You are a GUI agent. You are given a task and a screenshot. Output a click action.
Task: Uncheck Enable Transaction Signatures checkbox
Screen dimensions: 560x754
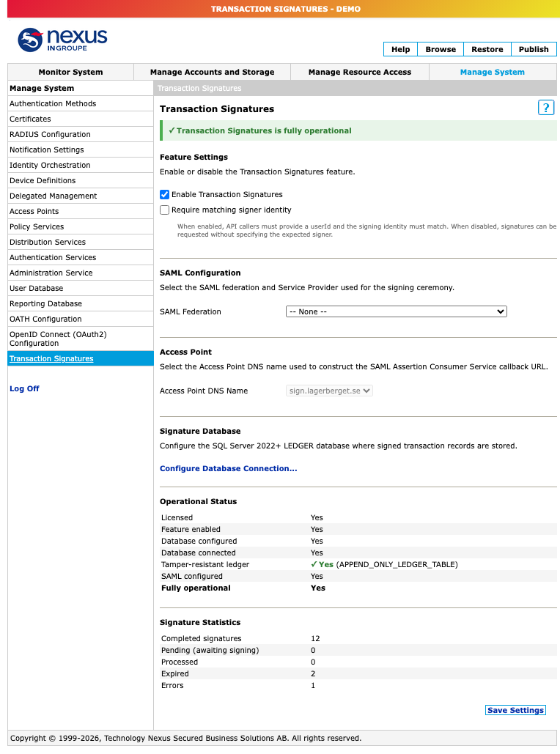click(164, 194)
